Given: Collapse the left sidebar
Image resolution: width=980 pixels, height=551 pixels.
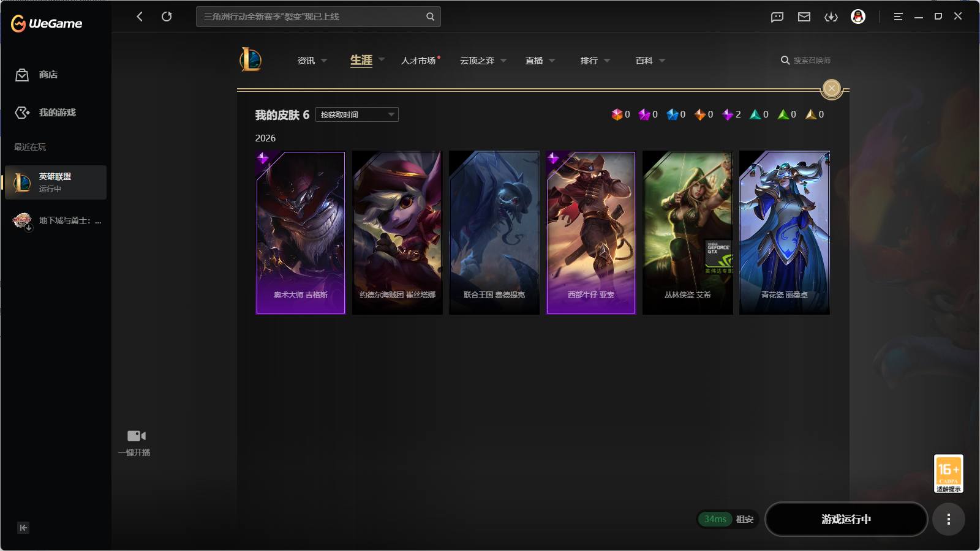Looking at the screenshot, I should 23,528.
